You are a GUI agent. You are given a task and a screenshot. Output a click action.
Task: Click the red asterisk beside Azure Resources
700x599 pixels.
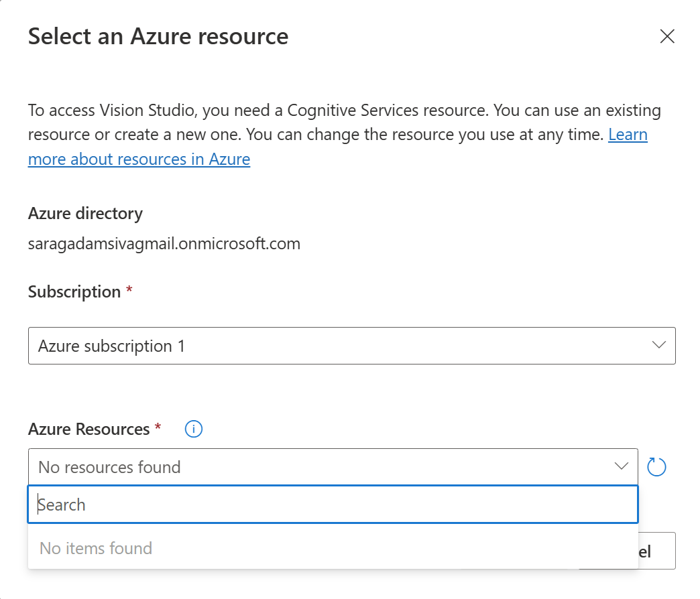point(158,429)
